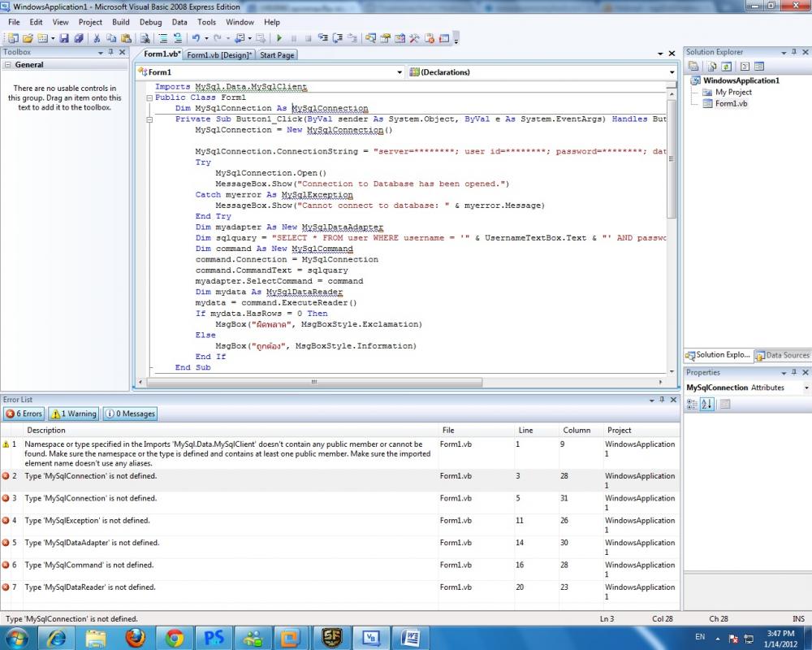
Task: Start debugging with the green play icon
Action: [279, 38]
